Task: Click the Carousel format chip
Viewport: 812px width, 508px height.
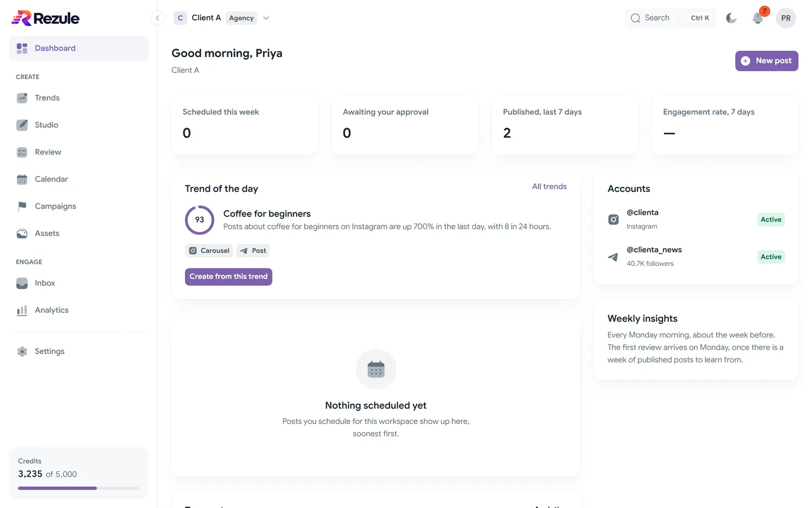Action: [x=209, y=251]
